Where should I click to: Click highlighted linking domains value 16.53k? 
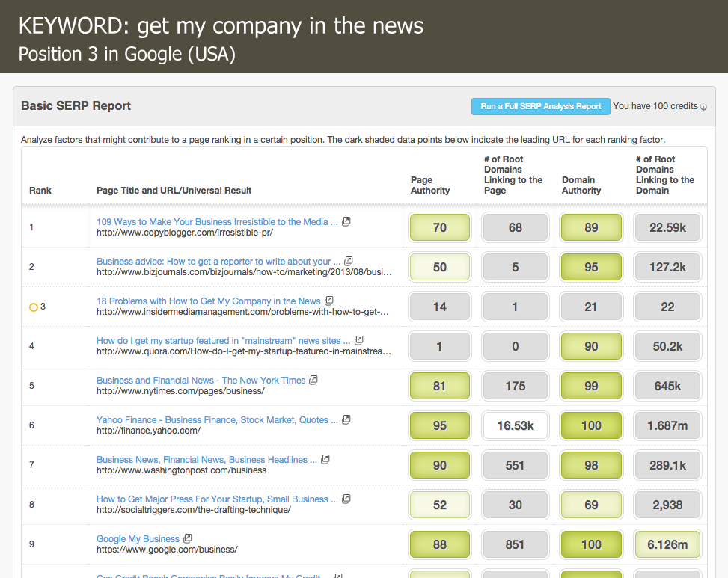(x=516, y=426)
